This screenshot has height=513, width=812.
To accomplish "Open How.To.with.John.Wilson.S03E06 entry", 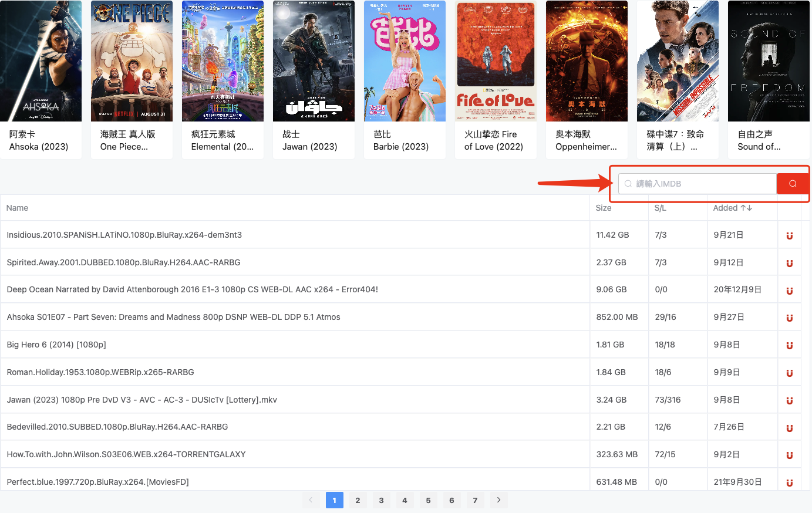I will coord(126,454).
